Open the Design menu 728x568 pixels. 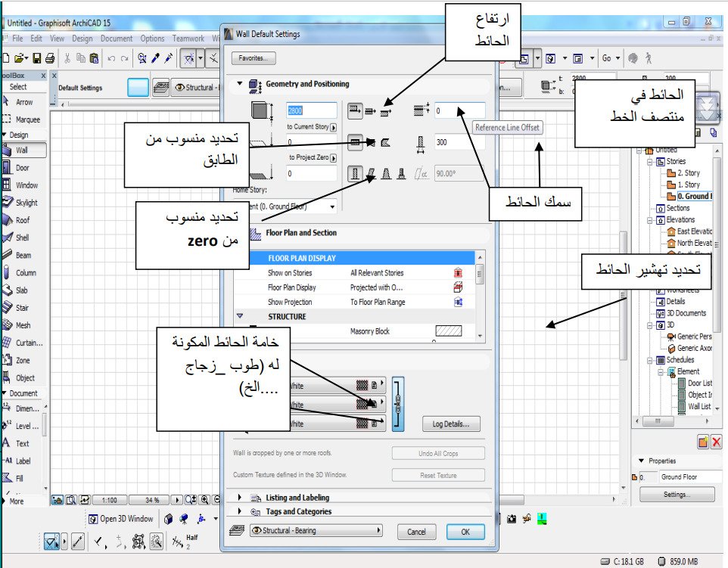coord(85,39)
